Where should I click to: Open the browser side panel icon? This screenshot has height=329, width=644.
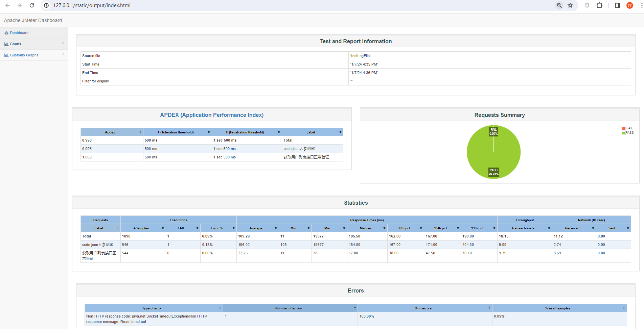pyautogui.click(x=617, y=5)
